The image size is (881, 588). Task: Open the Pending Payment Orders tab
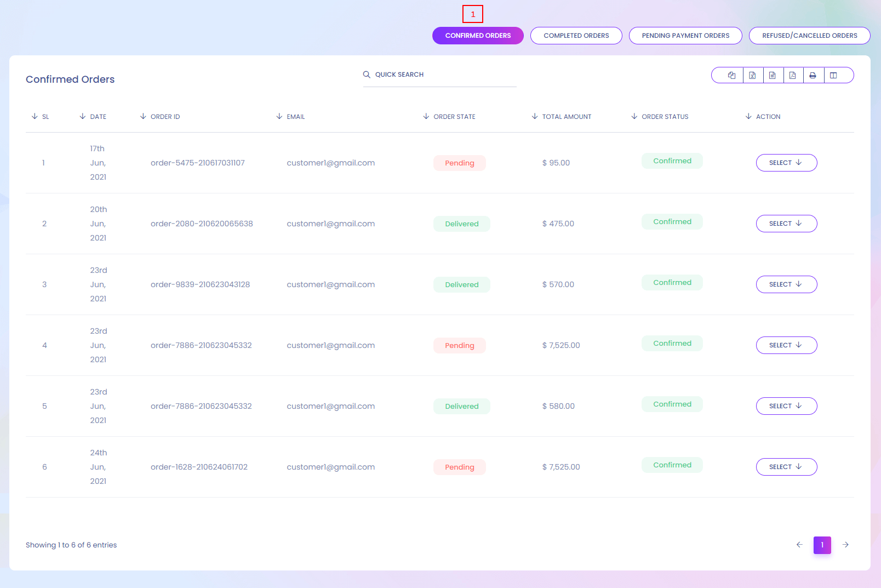click(685, 36)
